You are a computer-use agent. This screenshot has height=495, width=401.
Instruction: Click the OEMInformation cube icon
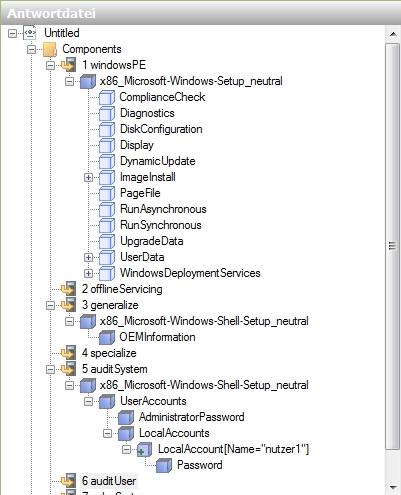(107, 337)
